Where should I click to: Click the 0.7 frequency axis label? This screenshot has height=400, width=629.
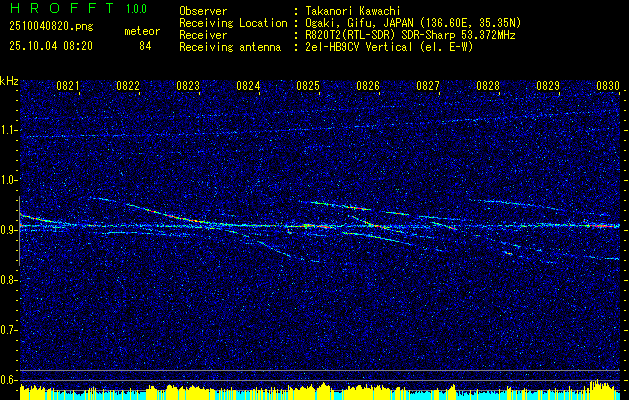point(9,330)
